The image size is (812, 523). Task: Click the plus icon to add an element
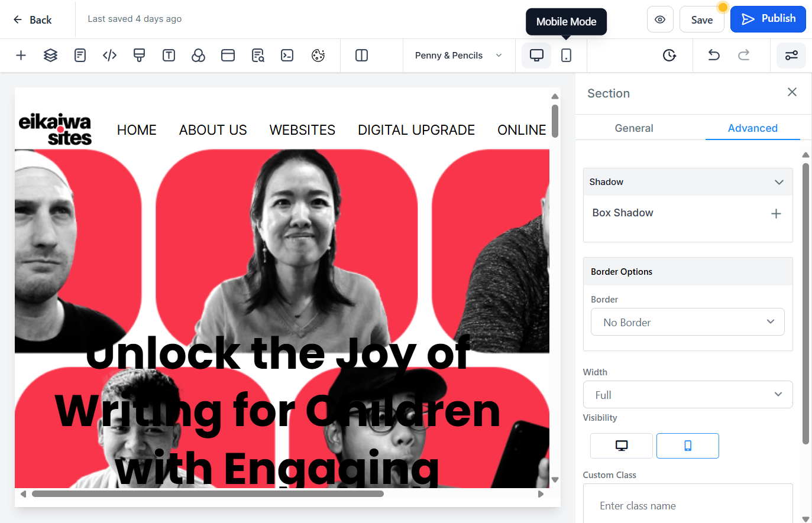tap(21, 56)
